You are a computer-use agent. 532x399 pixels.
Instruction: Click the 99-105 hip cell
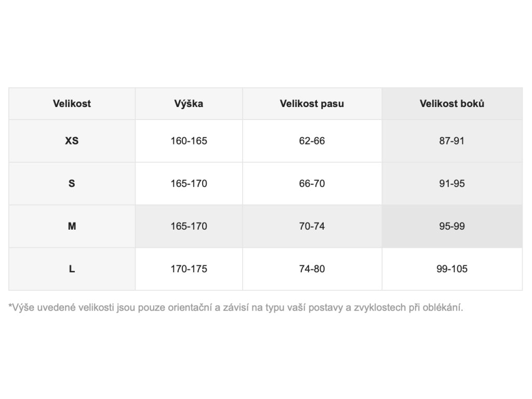coord(452,269)
